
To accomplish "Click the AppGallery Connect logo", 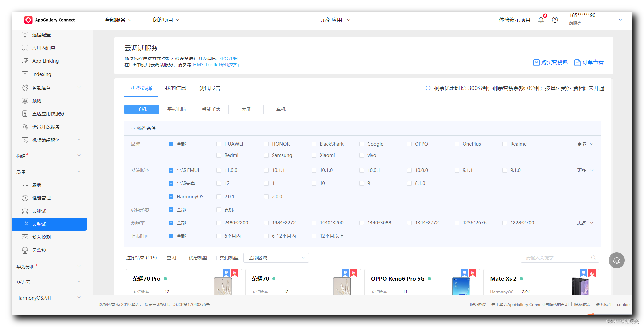I will point(49,20).
